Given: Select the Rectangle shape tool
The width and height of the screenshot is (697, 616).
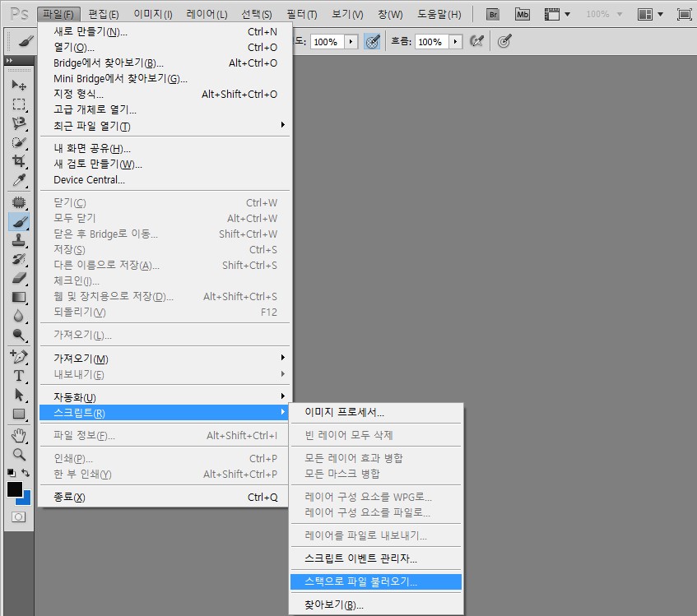Looking at the screenshot, I should (x=19, y=414).
